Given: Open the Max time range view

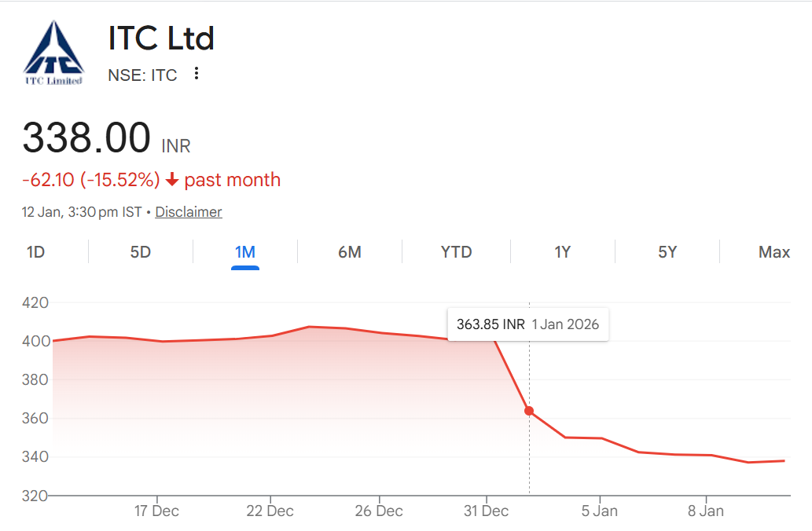Looking at the screenshot, I should pos(773,251).
